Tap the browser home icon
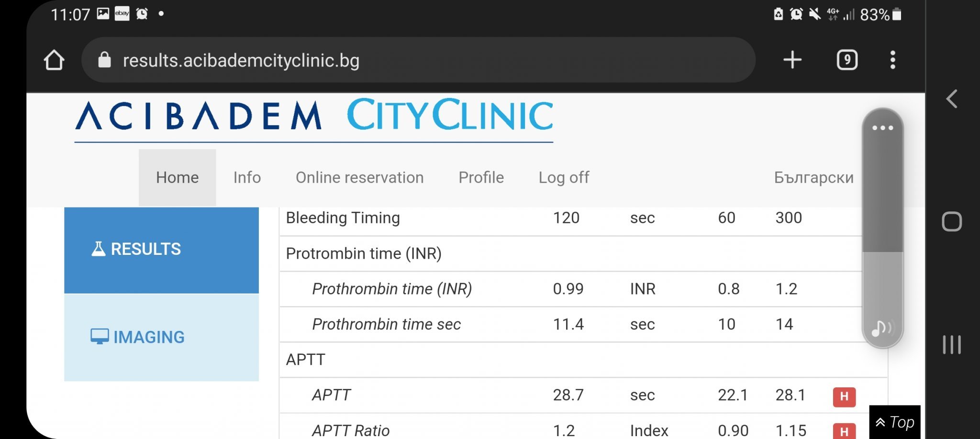This screenshot has height=439, width=980. [x=54, y=60]
